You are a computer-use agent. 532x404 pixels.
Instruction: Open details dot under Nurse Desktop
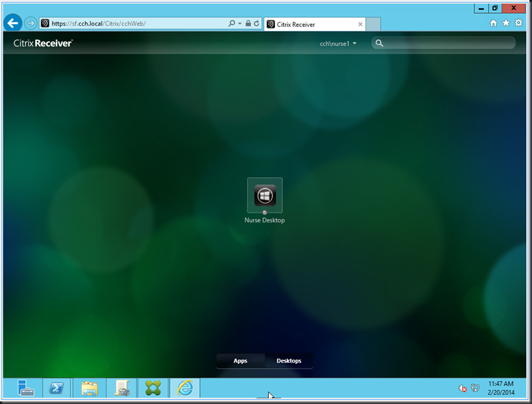click(264, 213)
